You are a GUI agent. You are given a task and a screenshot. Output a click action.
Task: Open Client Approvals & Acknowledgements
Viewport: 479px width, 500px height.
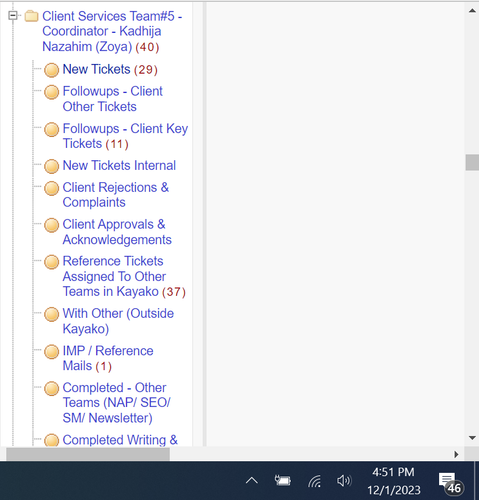(117, 232)
